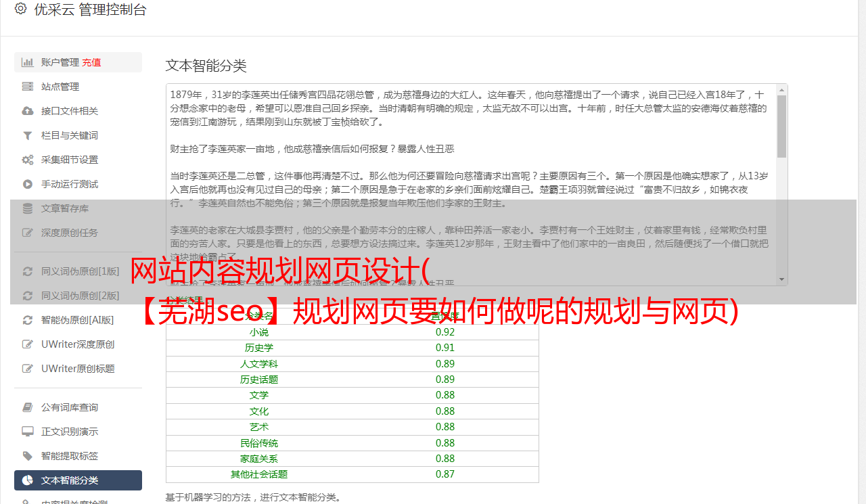The image size is (866, 504).
Task: Click the 0.92 confidence value
Action: (x=445, y=332)
